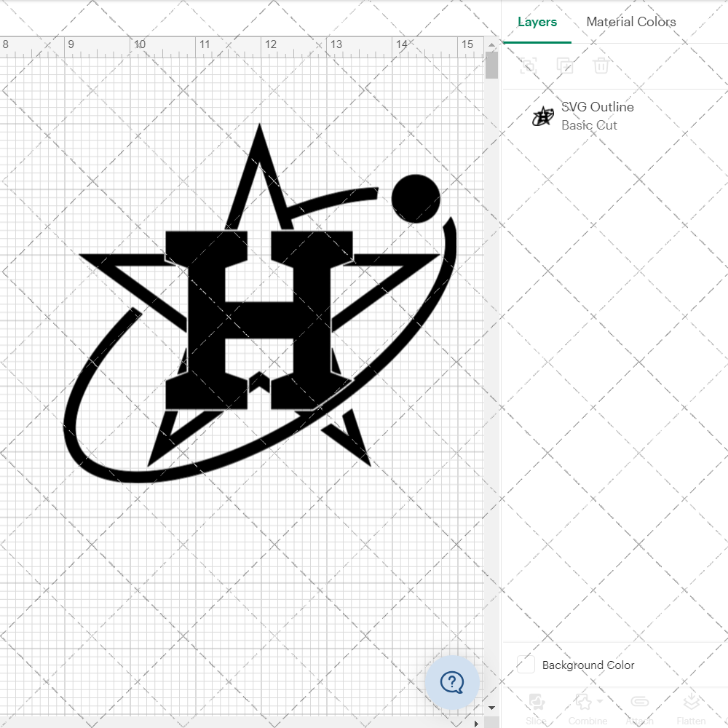Click the Duplicate layer icon

565,66
